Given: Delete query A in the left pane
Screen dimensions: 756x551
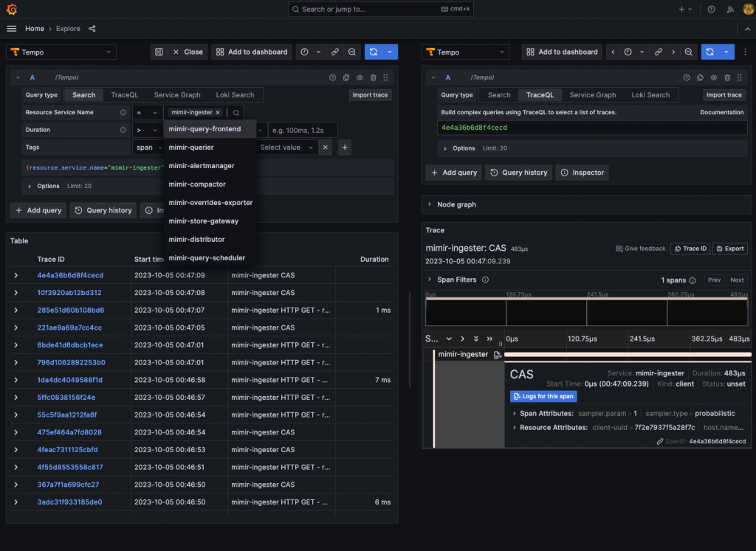Looking at the screenshot, I should (373, 77).
